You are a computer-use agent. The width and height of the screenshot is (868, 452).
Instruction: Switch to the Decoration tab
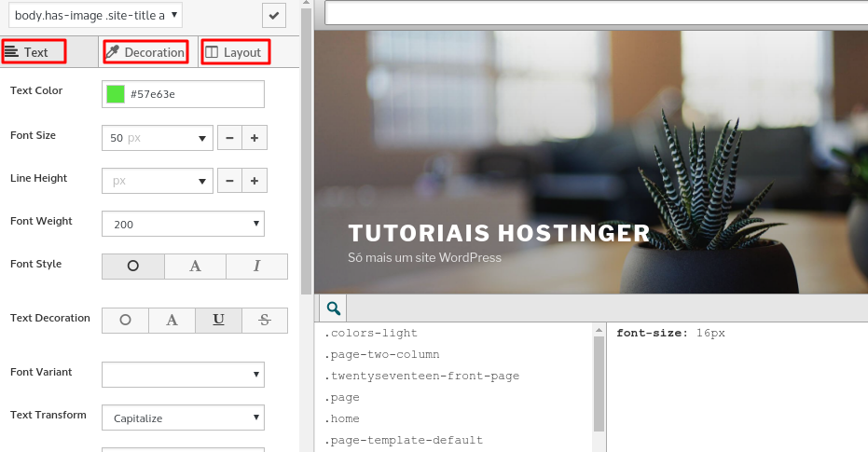(145, 52)
